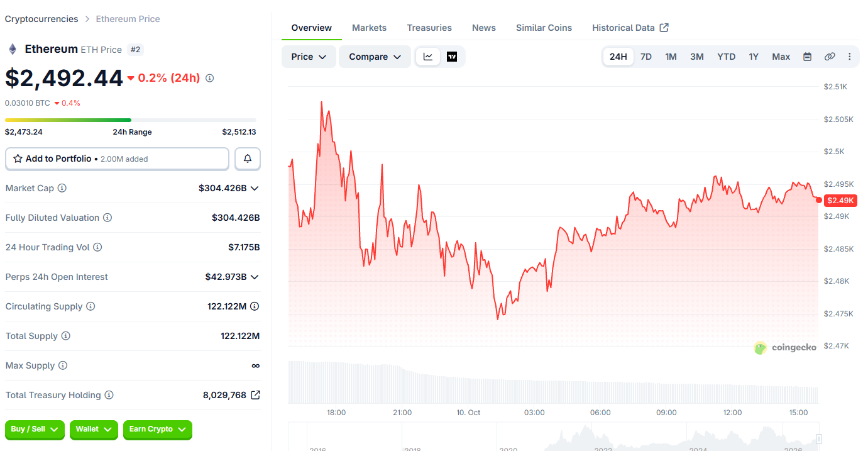Show Total Treasury Holding info icon
Viewport: 868px width, 451px height.
pos(109,395)
